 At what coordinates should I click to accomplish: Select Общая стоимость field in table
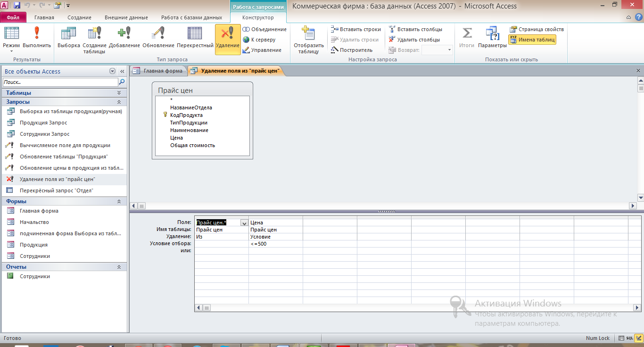(x=192, y=145)
